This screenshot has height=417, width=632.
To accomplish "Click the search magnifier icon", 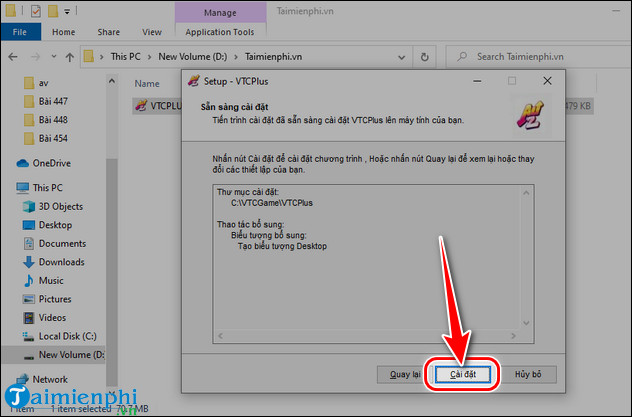I will pos(462,56).
